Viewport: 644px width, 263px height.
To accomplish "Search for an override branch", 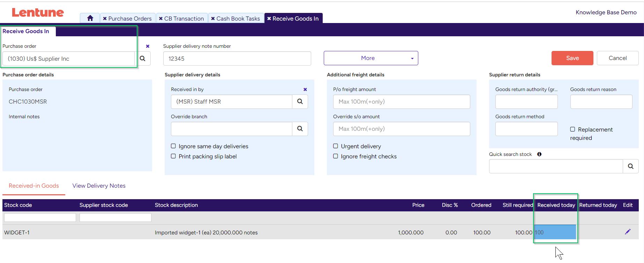I will point(300,129).
